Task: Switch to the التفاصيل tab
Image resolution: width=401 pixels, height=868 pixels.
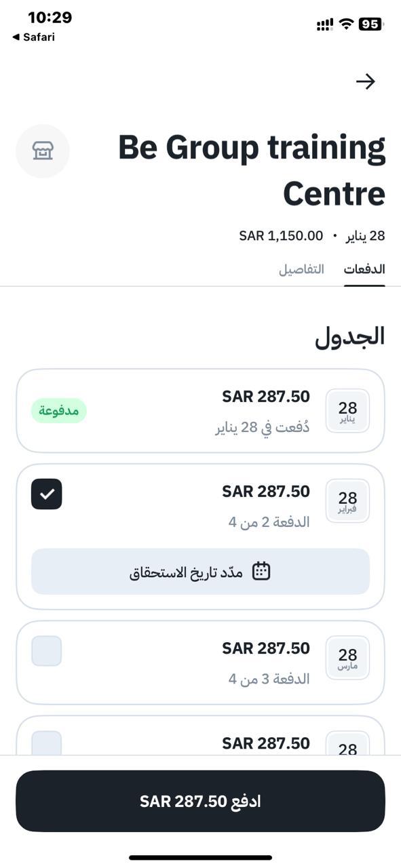Action: pyautogui.click(x=301, y=269)
